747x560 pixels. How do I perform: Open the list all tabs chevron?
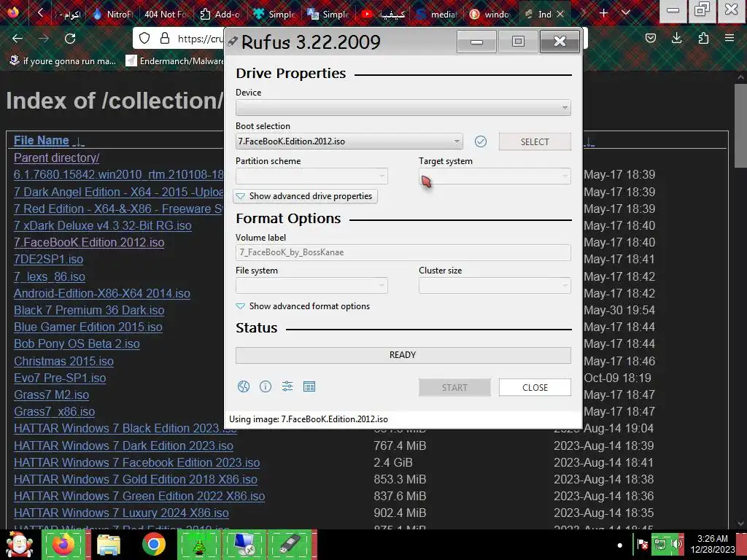626,13
